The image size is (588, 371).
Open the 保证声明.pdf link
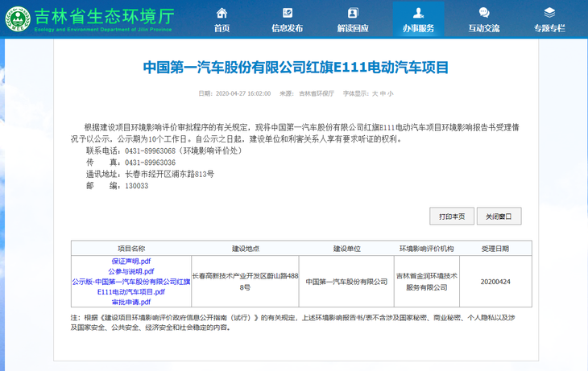(130, 262)
